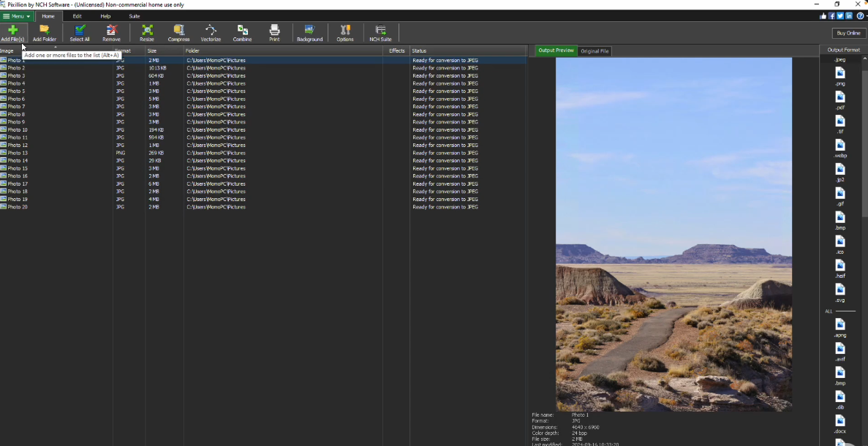
Task: Open the Suite tab
Action: (x=135, y=16)
